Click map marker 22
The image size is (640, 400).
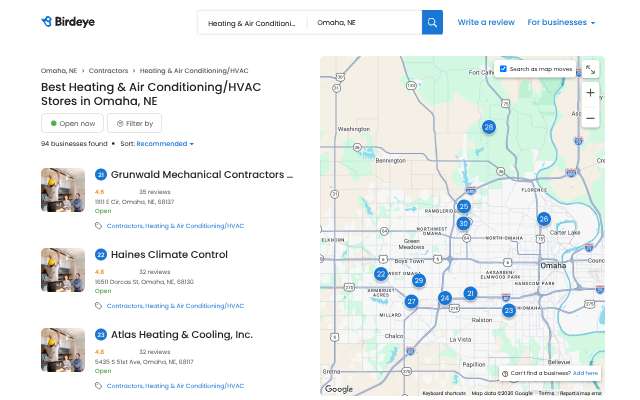click(381, 274)
